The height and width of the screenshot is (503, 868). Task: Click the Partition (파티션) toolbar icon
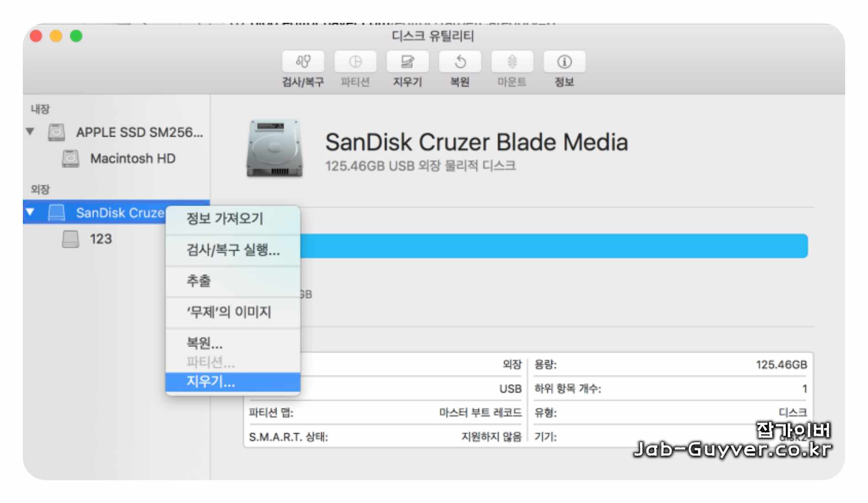click(x=355, y=62)
